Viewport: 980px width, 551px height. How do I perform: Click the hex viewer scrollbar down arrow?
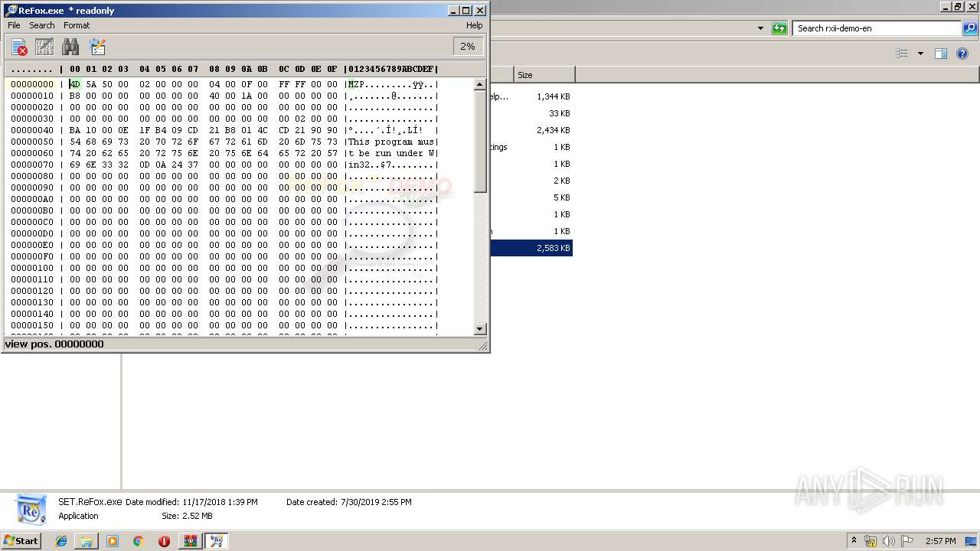tap(480, 329)
